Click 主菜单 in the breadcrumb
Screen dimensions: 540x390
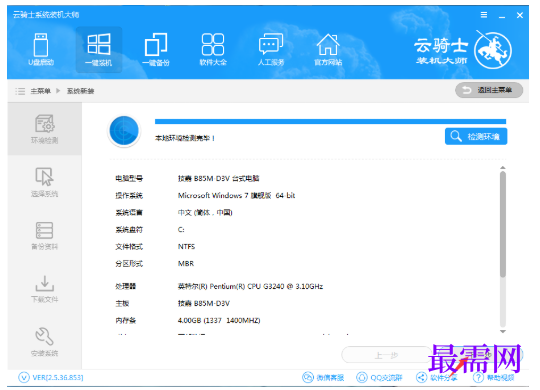[40, 91]
